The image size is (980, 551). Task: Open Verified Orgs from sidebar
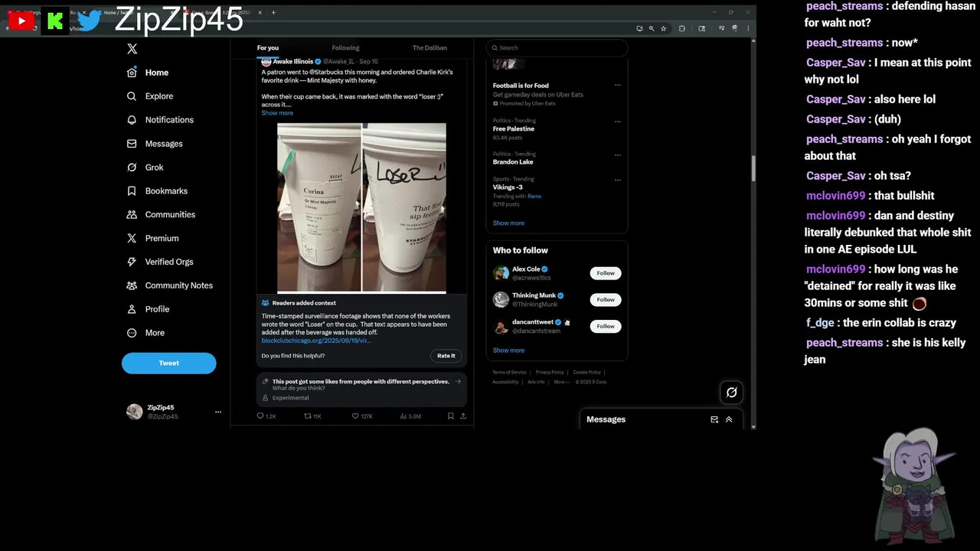coord(160,262)
